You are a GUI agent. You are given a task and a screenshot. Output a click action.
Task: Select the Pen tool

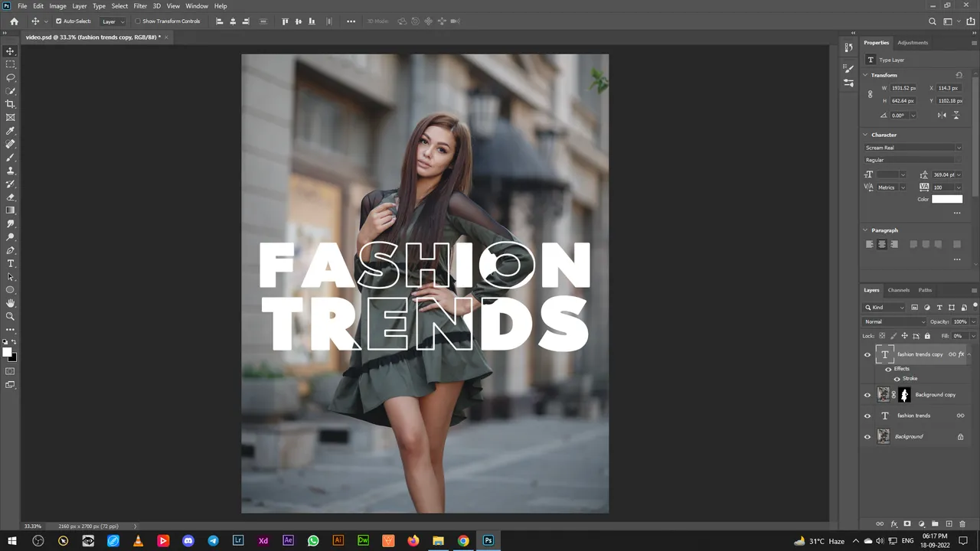(10, 249)
